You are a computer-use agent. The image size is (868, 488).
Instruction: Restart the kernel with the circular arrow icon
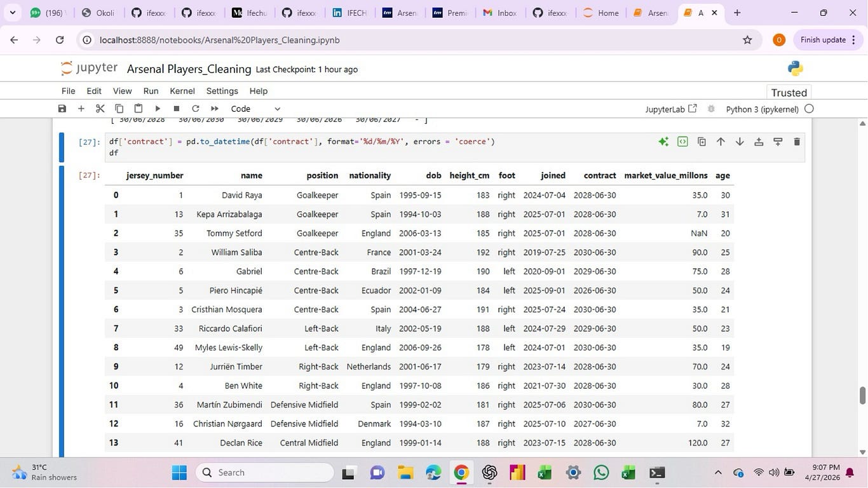click(196, 109)
